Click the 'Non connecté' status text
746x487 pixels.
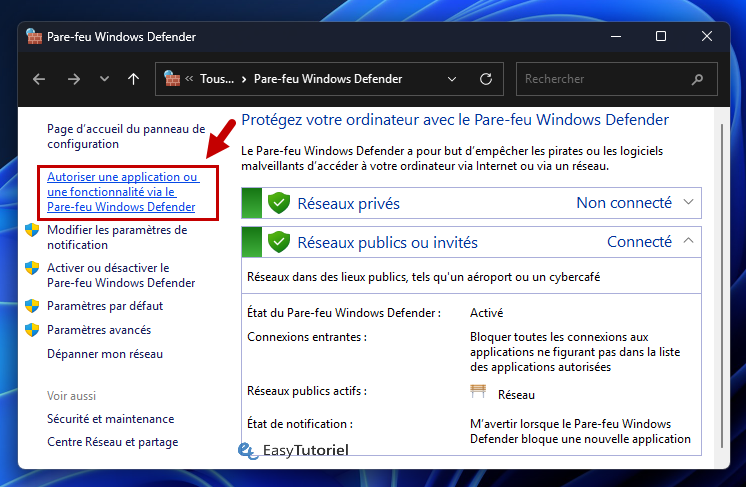[x=624, y=203]
